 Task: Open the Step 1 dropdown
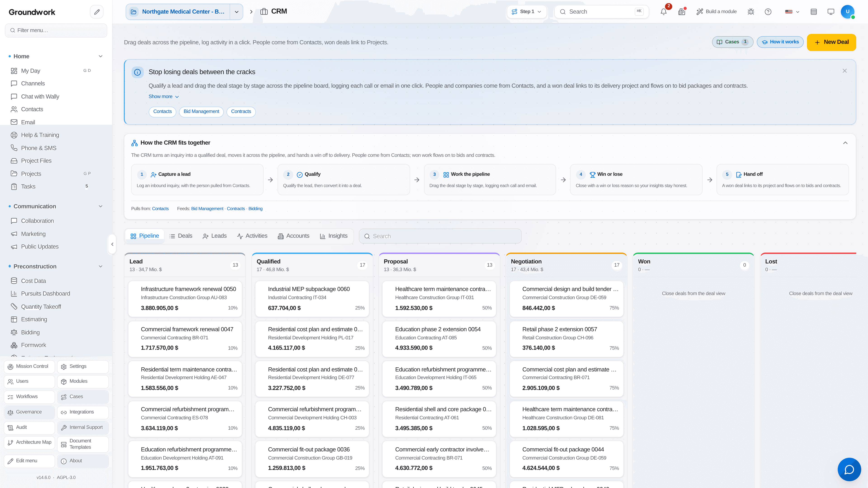tap(526, 12)
